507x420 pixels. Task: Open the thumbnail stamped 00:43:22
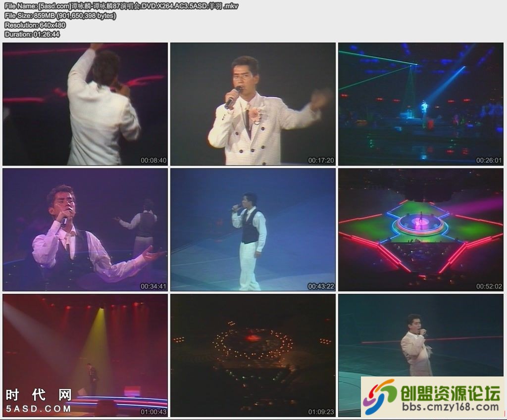[253, 230]
